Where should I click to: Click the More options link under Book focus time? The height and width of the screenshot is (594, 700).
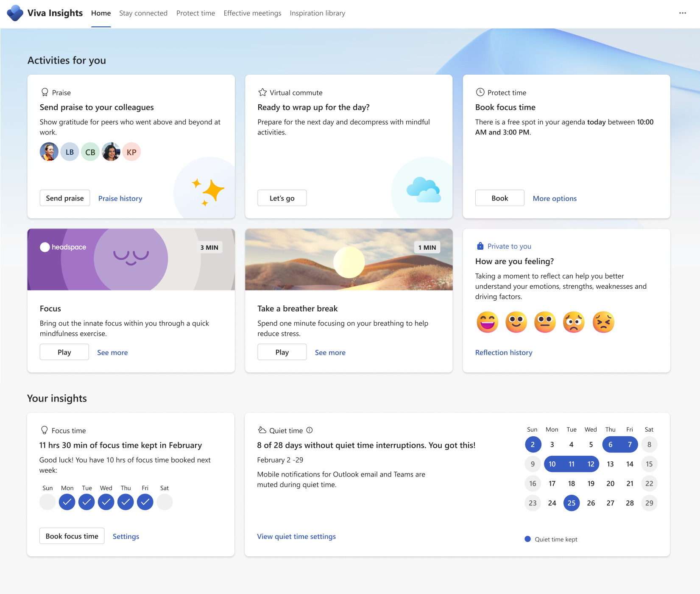coord(554,198)
